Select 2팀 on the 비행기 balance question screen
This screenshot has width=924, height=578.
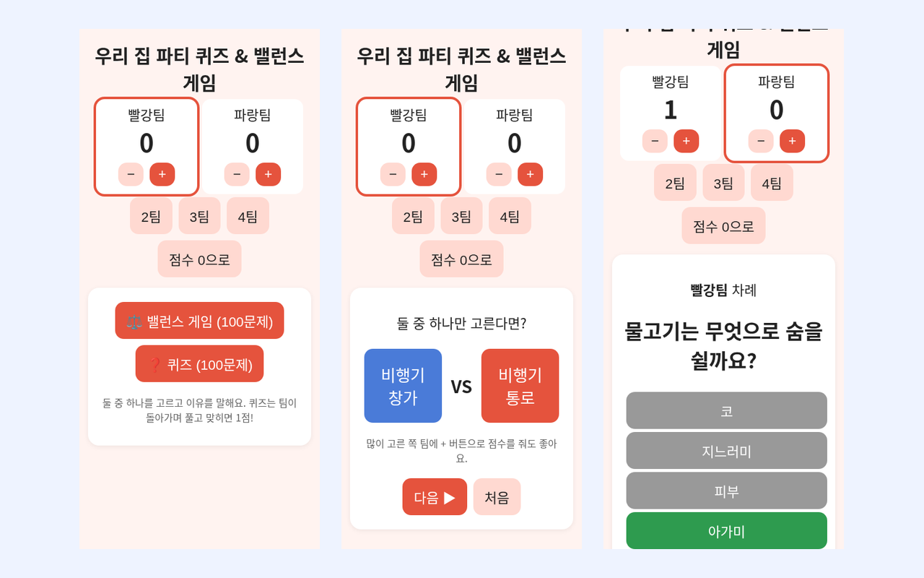point(413,216)
